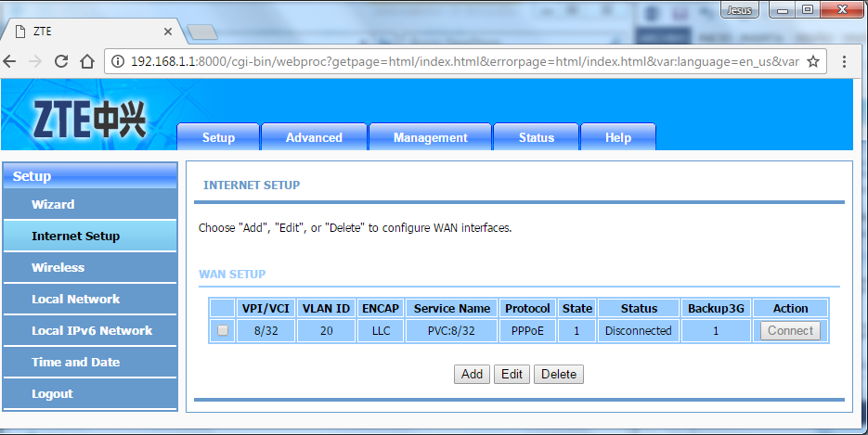Click the Delete button

pos(559,374)
